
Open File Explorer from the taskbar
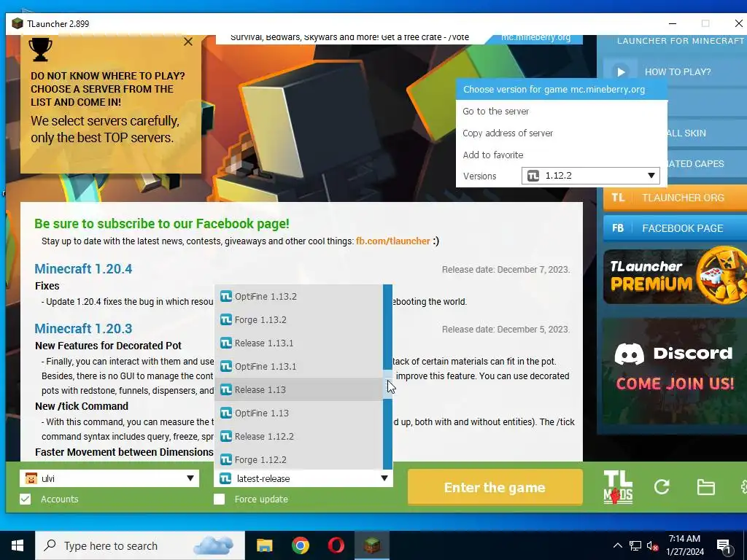[264, 545]
